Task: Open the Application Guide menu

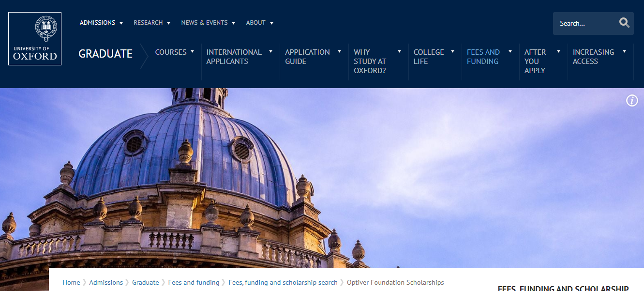Action: (307, 57)
